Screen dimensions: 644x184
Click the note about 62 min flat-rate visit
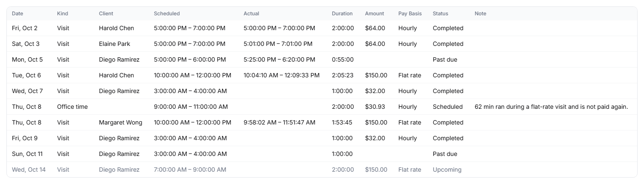[551, 107]
